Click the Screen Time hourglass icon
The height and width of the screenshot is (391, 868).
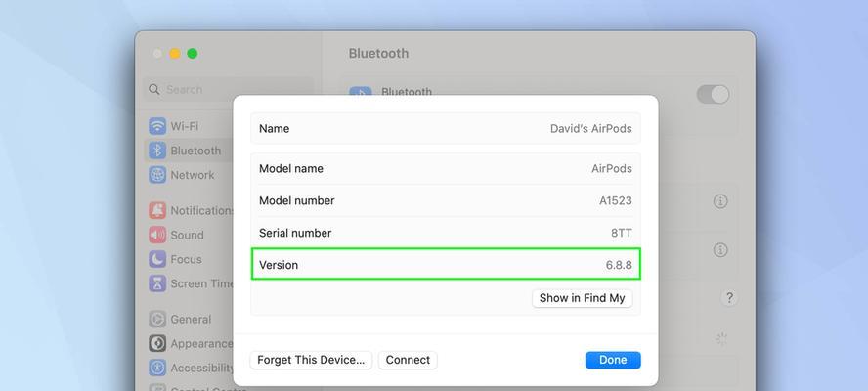pyautogui.click(x=157, y=283)
